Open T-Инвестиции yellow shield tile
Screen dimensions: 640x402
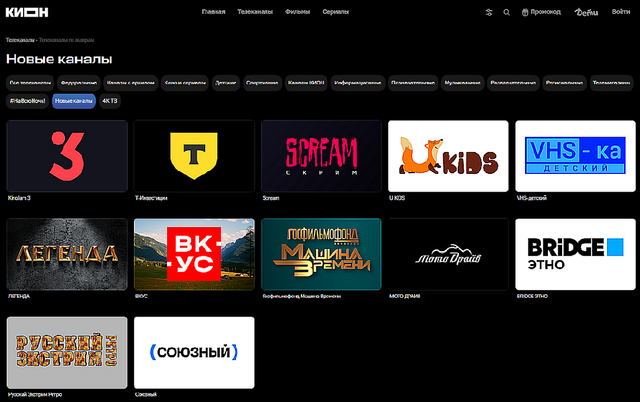(194, 156)
